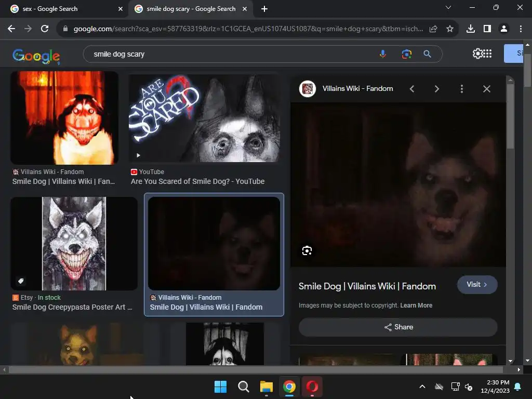The image size is (532, 399).
Task: Show previous image in preview panel
Action: [412, 89]
